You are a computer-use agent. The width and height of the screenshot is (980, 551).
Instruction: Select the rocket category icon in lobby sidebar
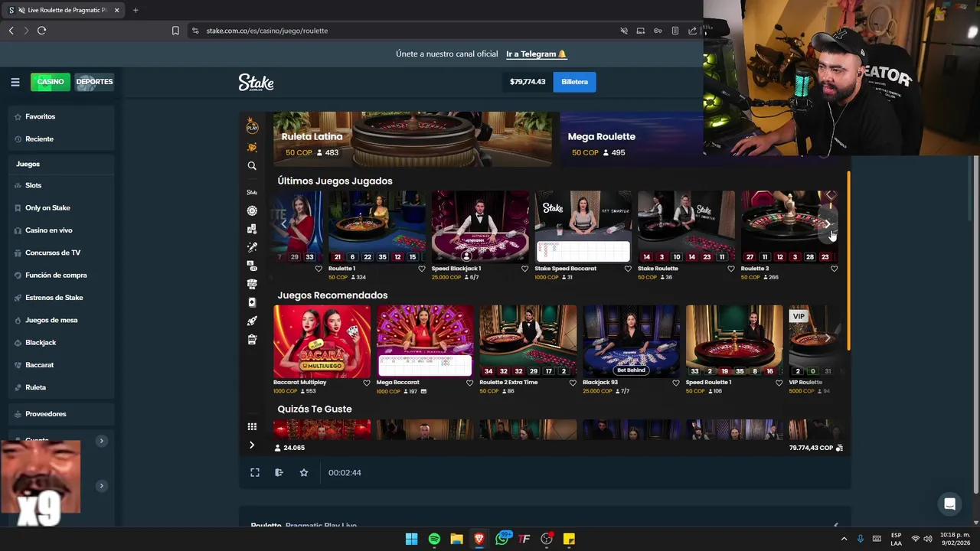click(252, 321)
